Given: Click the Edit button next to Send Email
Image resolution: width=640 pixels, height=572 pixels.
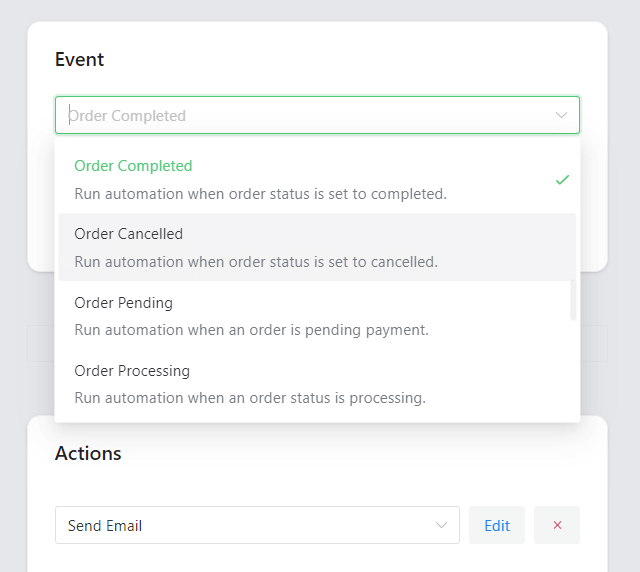Looking at the screenshot, I should 497,525.
